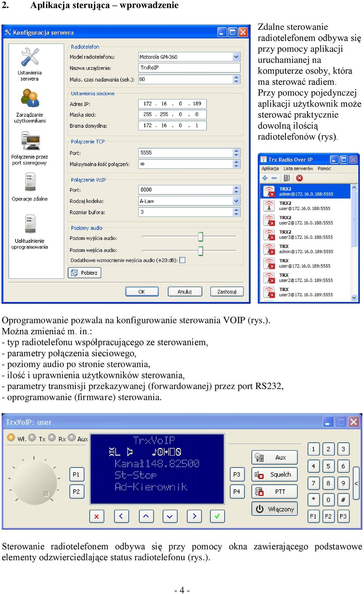Click the P1 programmable button
The height and width of the screenshot is (594, 364).
[x=76, y=474]
